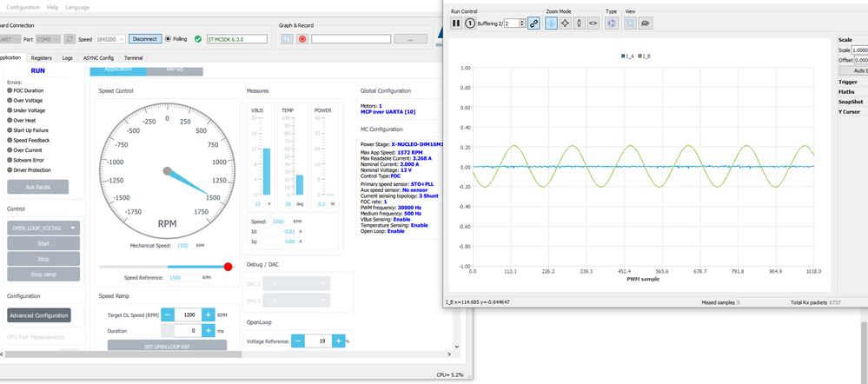
Task: Click the turtle icon under View
Action: pyautogui.click(x=646, y=23)
